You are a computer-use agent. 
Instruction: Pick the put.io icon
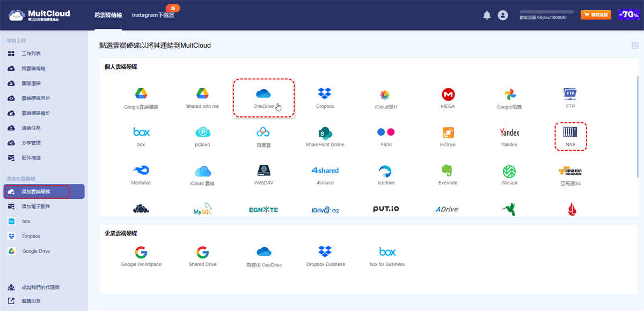(x=386, y=209)
